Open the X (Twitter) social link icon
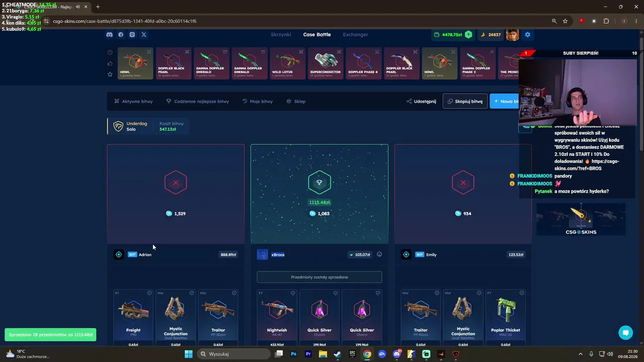 click(144, 35)
